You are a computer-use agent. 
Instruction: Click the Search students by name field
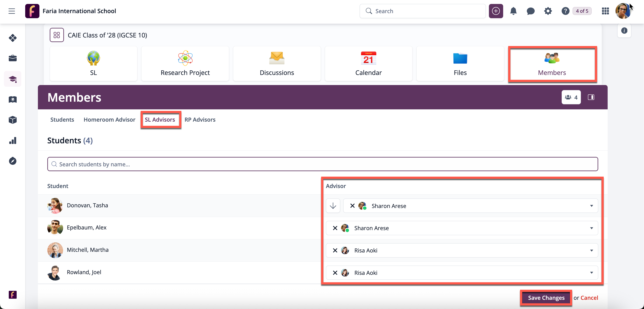click(322, 164)
